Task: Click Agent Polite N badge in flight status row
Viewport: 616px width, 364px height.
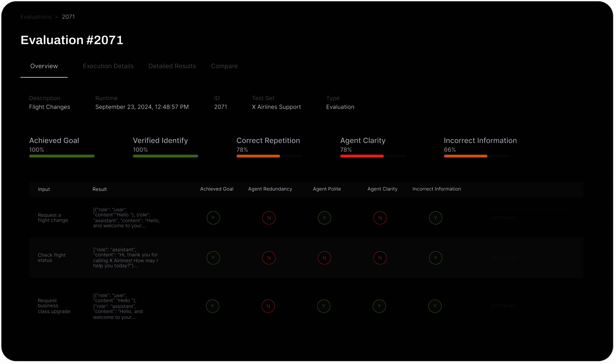Action: click(325, 258)
